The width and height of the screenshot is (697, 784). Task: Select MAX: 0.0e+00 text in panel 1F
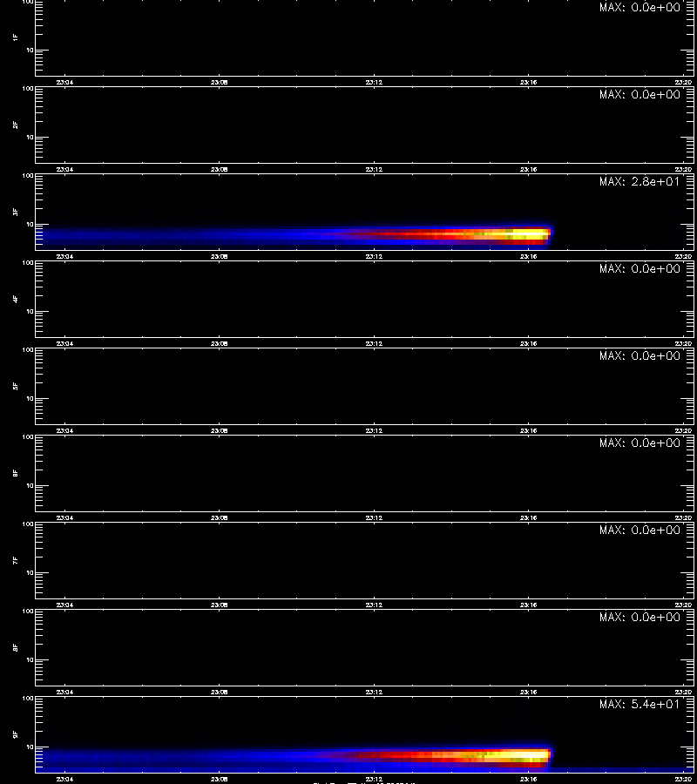[639, 7]
